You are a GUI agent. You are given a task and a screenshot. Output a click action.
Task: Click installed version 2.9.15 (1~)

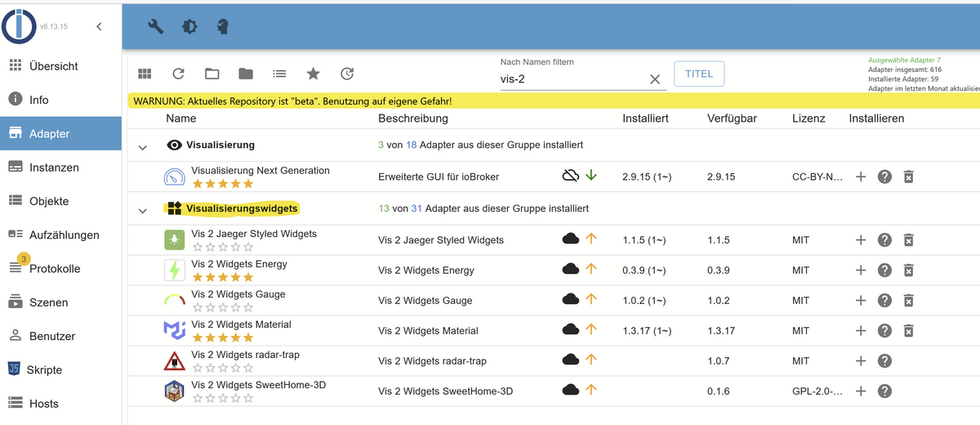click(x=647, y=177)
